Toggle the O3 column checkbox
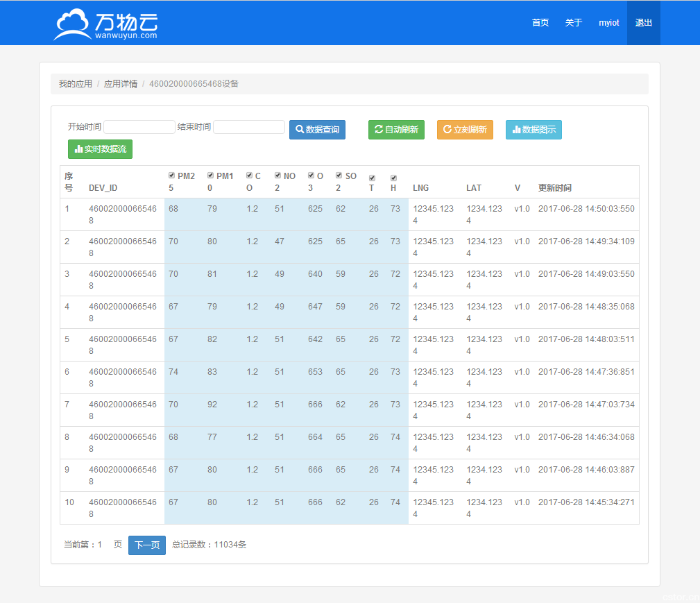The width and height of the screenshot is (700, 603). click(311, 176)
